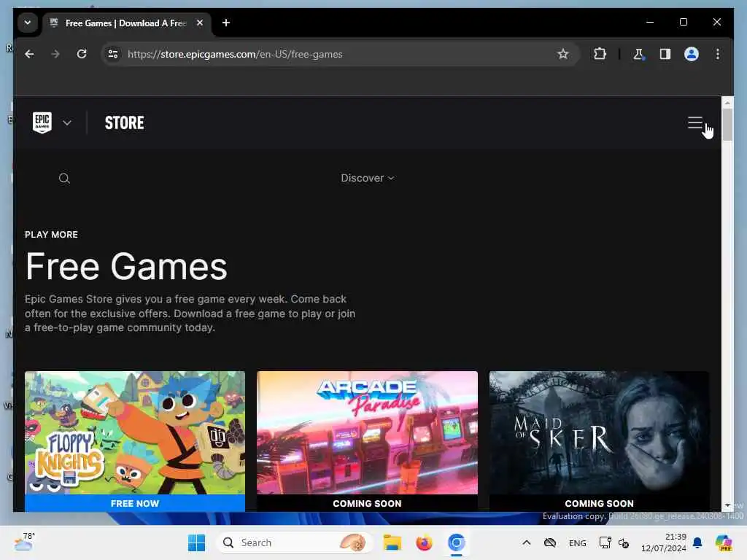Go forward in the browser
Screen dimensions: 747x560
(x=55, y=54)
